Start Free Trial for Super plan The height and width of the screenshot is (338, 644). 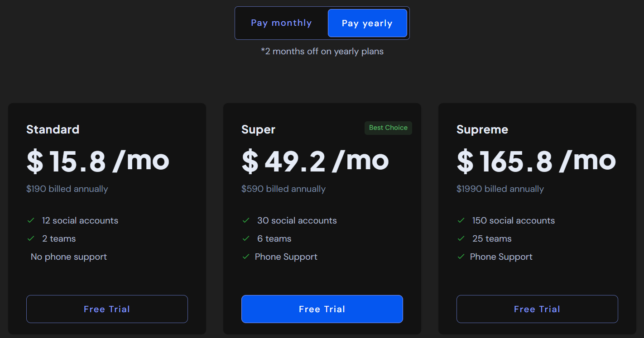coord(322,309)
